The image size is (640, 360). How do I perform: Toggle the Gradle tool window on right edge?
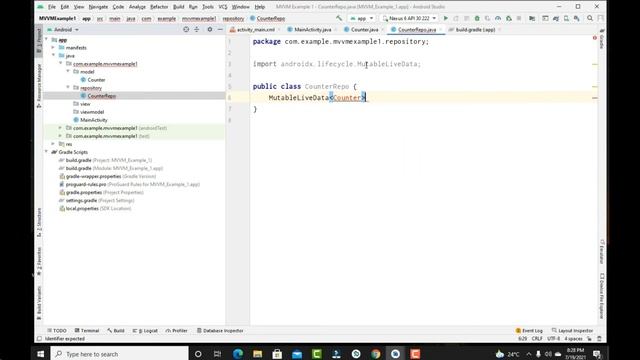(602, 39)
